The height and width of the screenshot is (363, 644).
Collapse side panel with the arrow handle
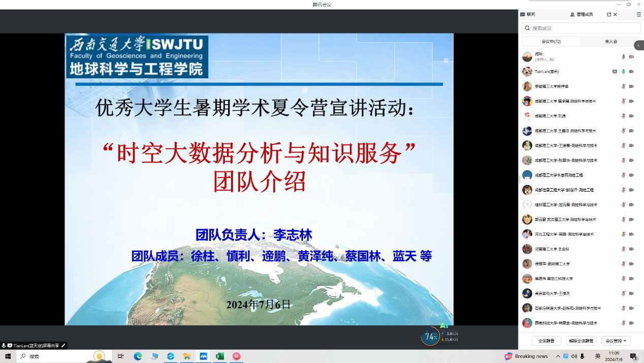[638, 45]
